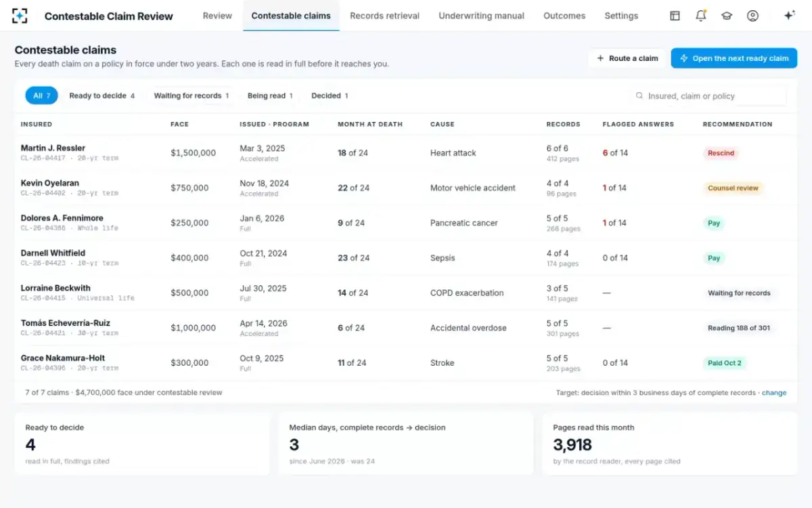Click the Ready to decide summary card
The height and width of the screenshot is (508, 812).
(141, 444)
